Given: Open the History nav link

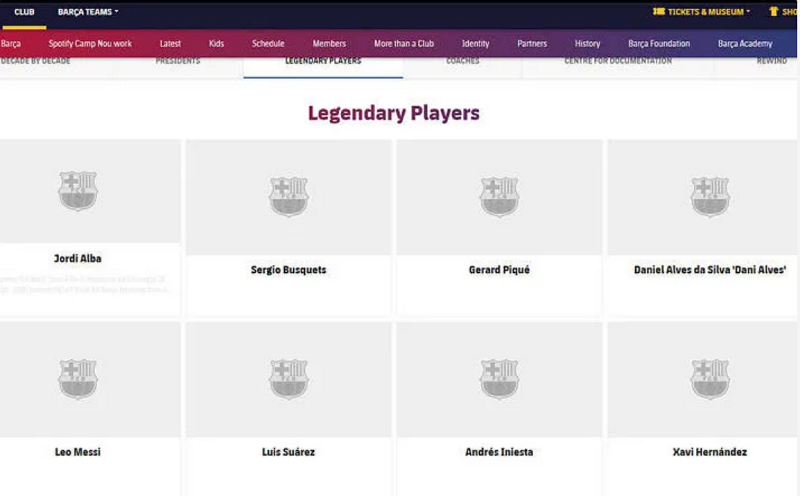Looking at the screenshot, I should pyautogui.click(x=587, y=43).
